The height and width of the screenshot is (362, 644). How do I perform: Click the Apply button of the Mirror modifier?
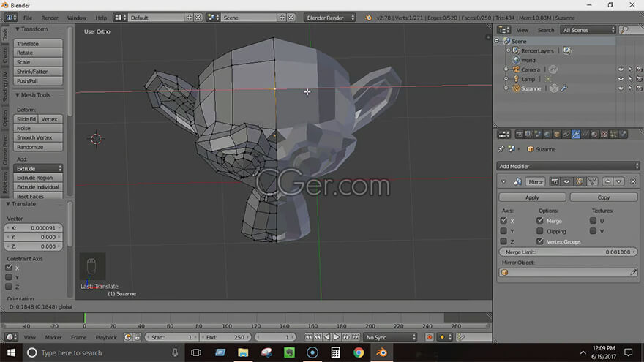(x=532, y=197)
